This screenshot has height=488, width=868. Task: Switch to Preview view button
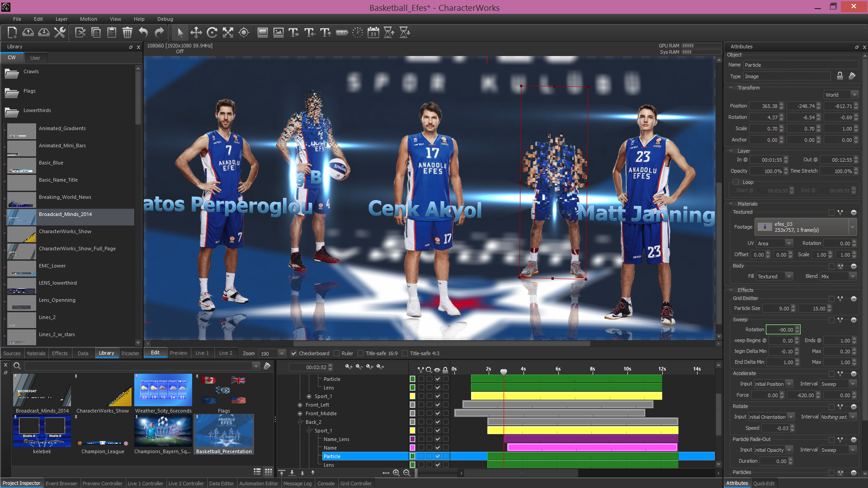pos(179,353)
